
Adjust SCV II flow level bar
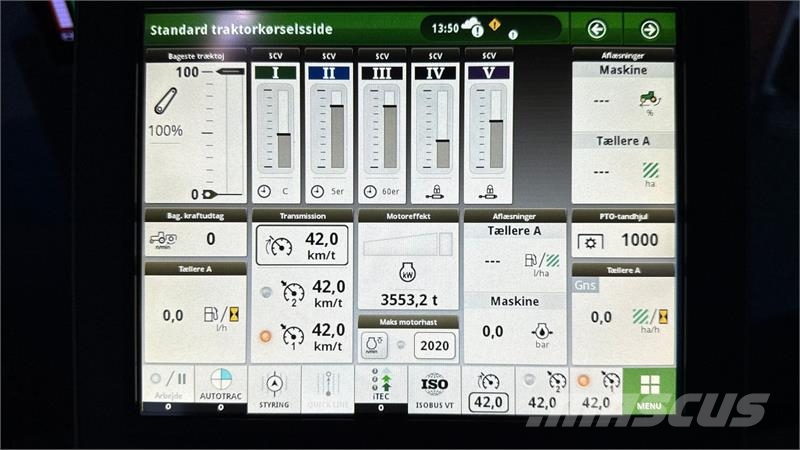337,129
